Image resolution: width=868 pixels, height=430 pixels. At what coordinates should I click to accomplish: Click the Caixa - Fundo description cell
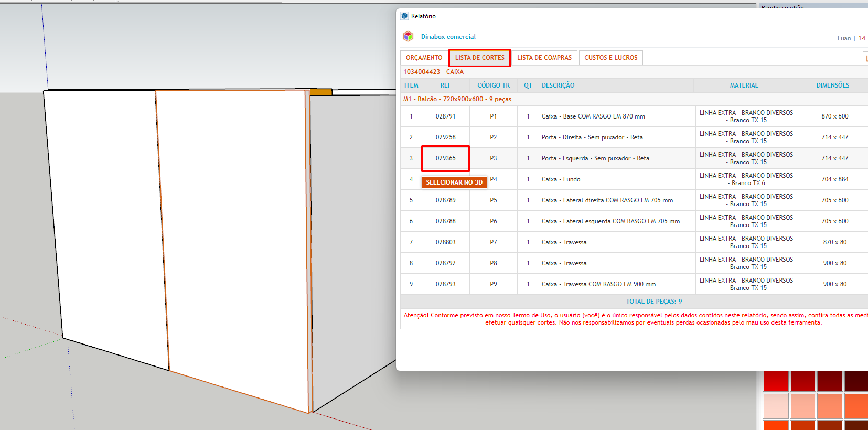point(561,179)
